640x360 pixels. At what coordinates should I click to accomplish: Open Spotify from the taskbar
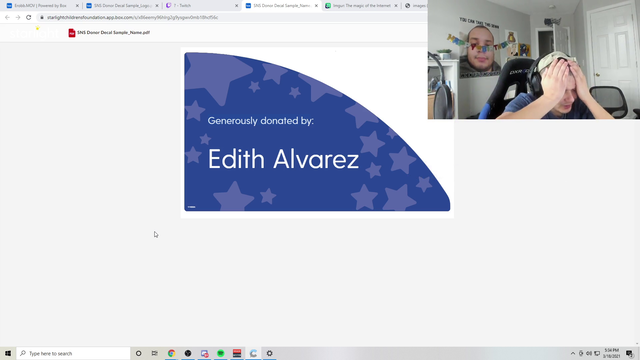click(220, 353)
